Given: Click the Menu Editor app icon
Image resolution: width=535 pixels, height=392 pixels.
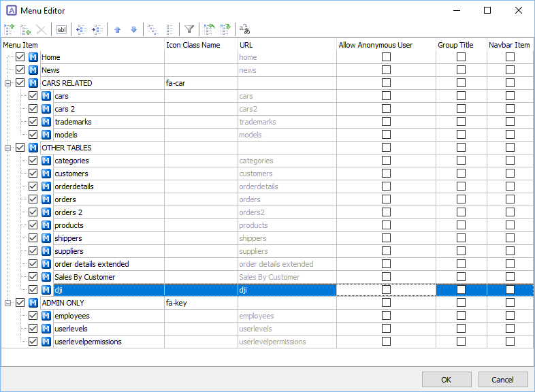Looking at the screenshot, I should 12,11.
